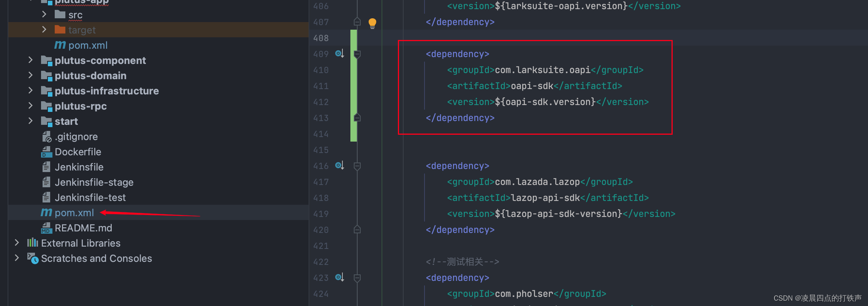The width and height of the screenshot is (868, 306).
Task: Click the lazop-api-sdk artifactId text
Action: tap(545, 198)
